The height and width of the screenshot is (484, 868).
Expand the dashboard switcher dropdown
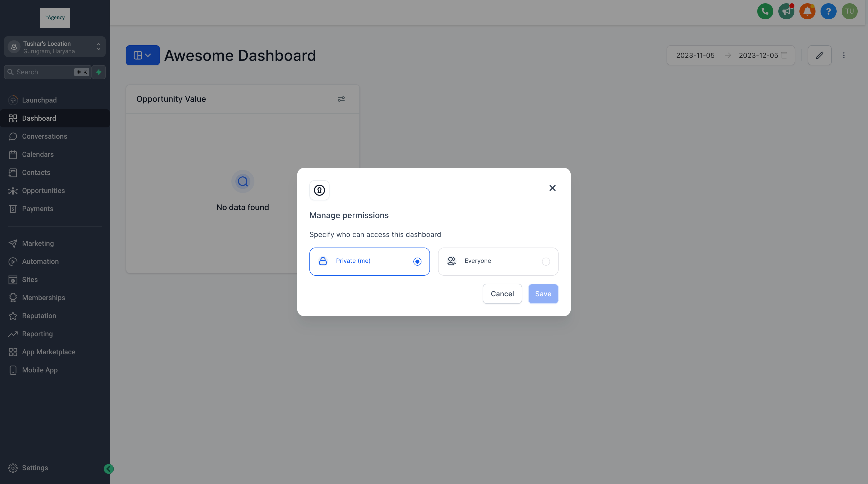point(143,55)
